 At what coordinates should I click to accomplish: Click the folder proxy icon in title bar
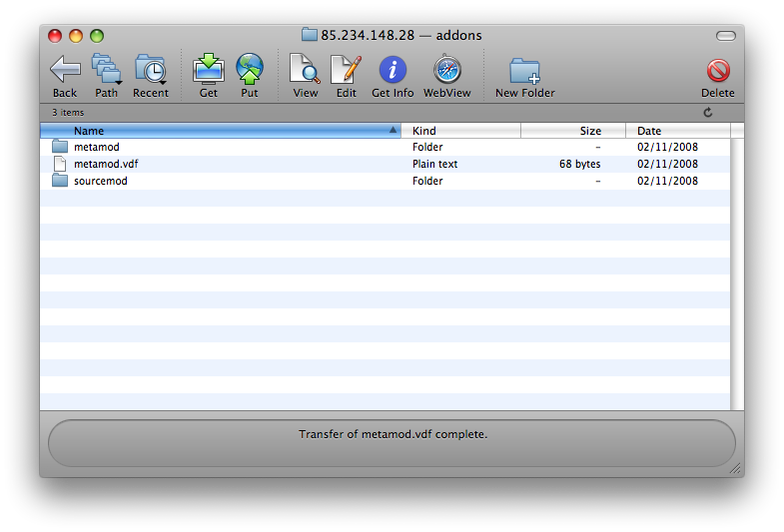click(310, 35)
